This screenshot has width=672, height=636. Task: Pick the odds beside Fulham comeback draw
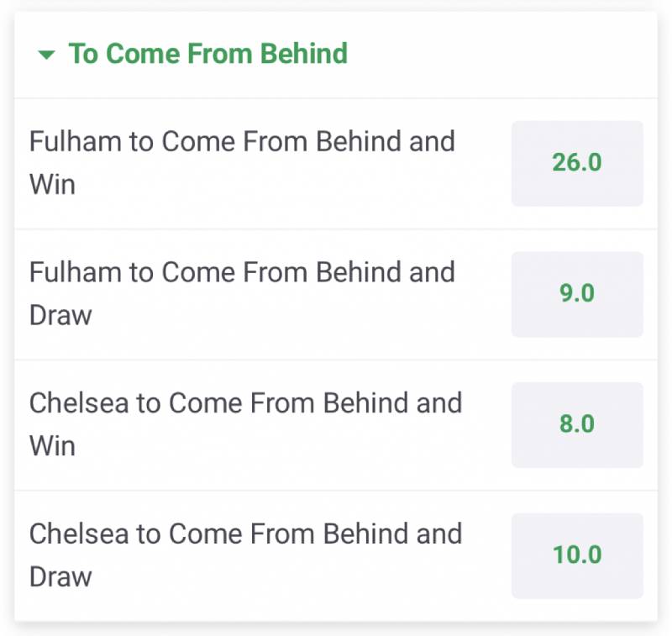pyautogui.click(x=577, y=294)
